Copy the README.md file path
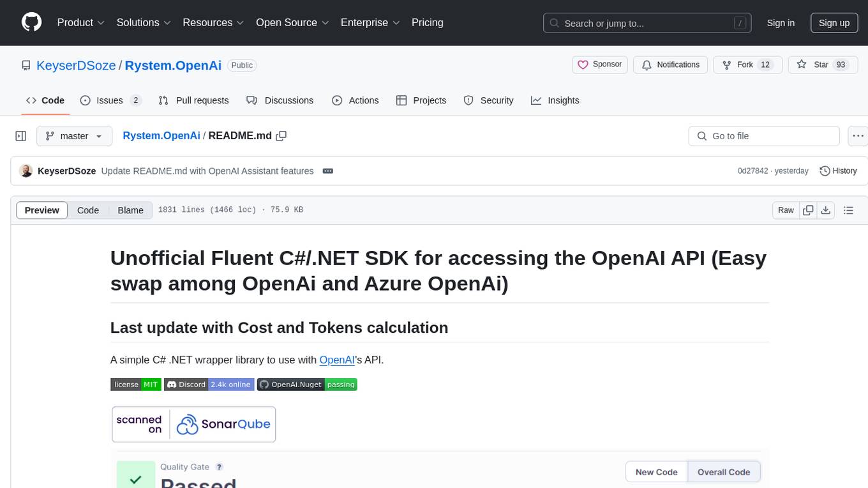Image resolution: width=868 pixels, height=488 pixels. tap(281, 135)
